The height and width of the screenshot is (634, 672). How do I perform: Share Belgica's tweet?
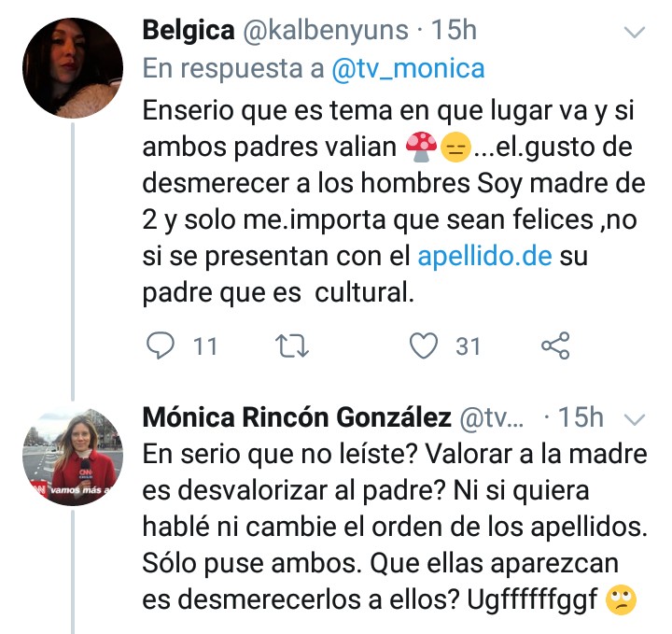(555, 346)
